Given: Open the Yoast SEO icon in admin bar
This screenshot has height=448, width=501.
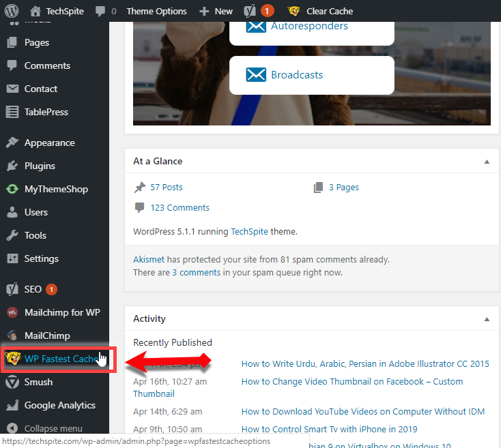Looking at the screenshot, I should [250, 11].
